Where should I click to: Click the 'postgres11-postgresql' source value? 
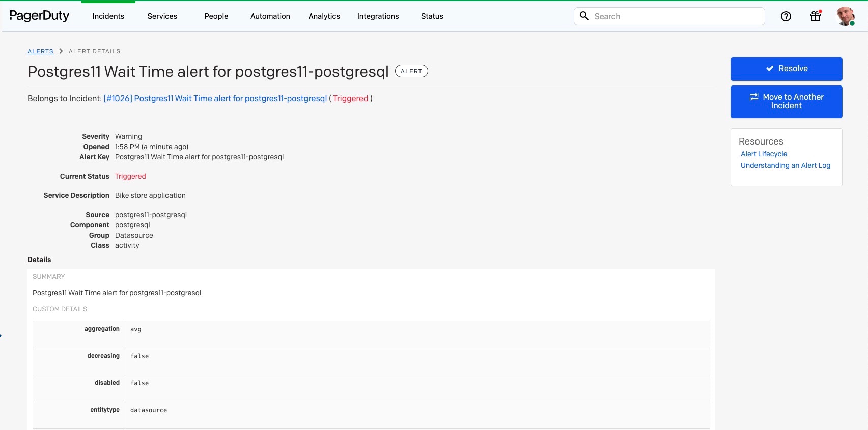click(x=151, y=215)
